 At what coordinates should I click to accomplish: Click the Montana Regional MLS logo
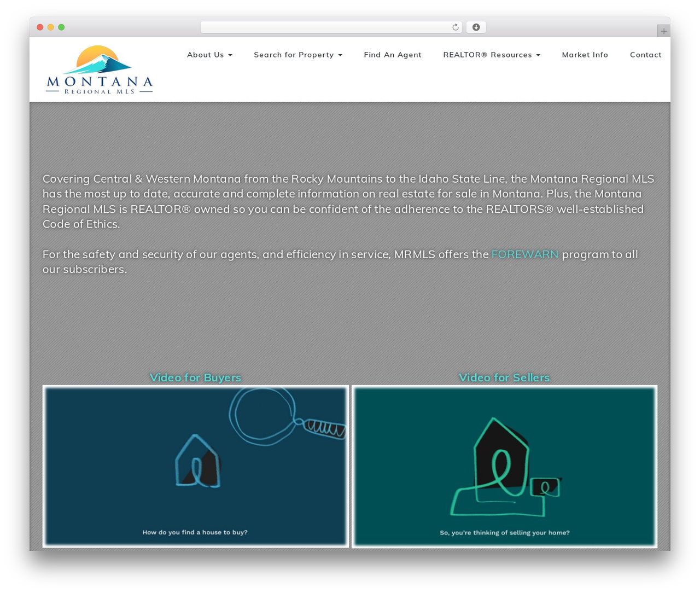click(100, 70)
